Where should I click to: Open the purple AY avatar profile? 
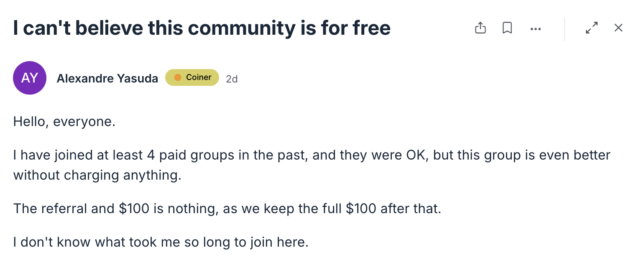pyautogui.click(x=29, y=78)
